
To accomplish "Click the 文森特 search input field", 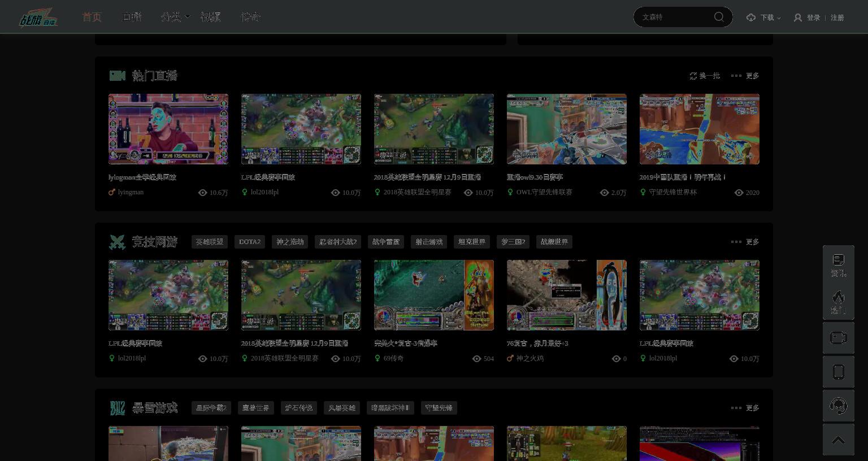I will 675,17.
